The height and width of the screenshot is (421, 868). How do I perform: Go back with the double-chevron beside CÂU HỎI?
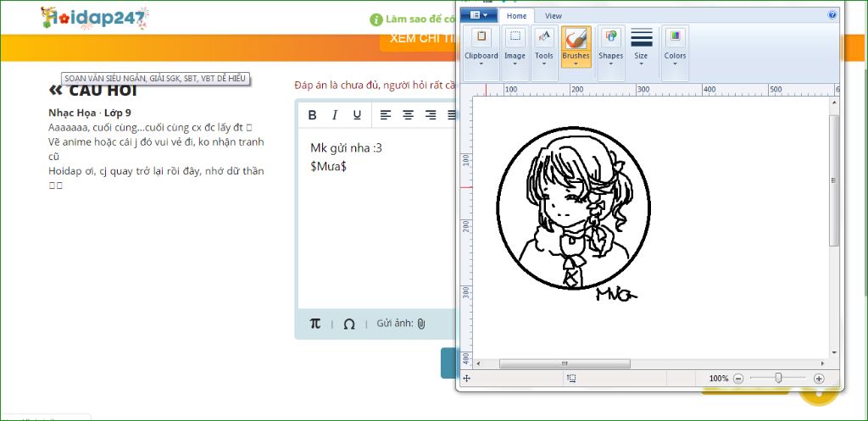point(55,90)
